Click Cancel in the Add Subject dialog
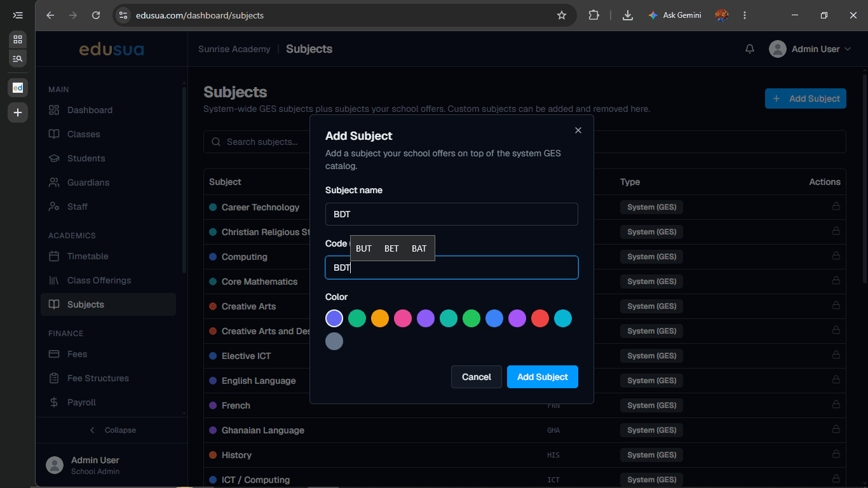Screen dimensions: 868x488 point(477,377)
